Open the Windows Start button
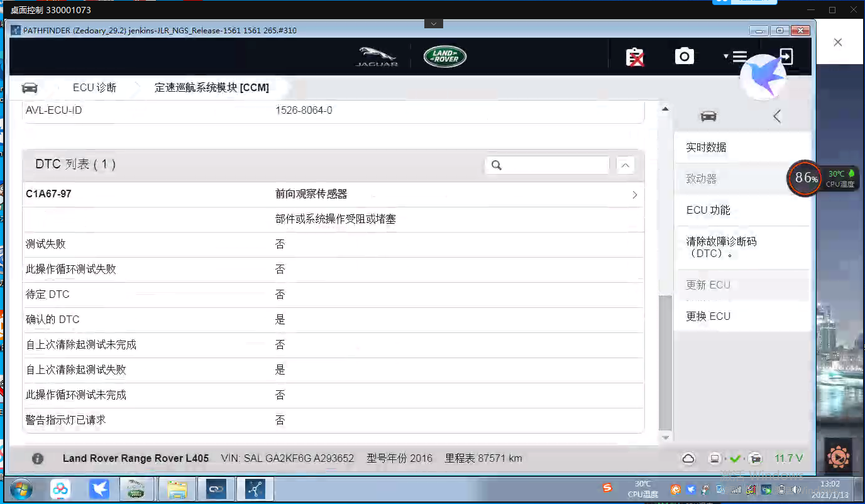 pos(21,489)
